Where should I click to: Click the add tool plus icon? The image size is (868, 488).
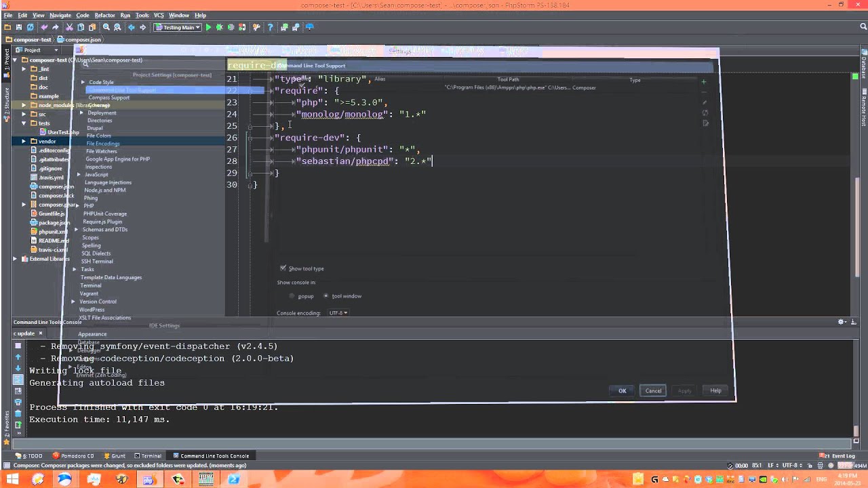point(703,81)
